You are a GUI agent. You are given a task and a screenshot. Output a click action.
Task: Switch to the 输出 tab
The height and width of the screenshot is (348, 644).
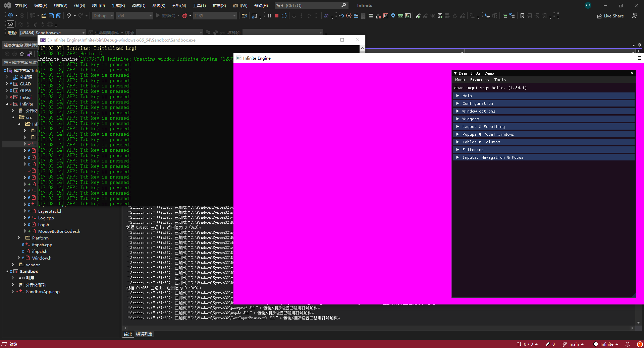[128, 334]
